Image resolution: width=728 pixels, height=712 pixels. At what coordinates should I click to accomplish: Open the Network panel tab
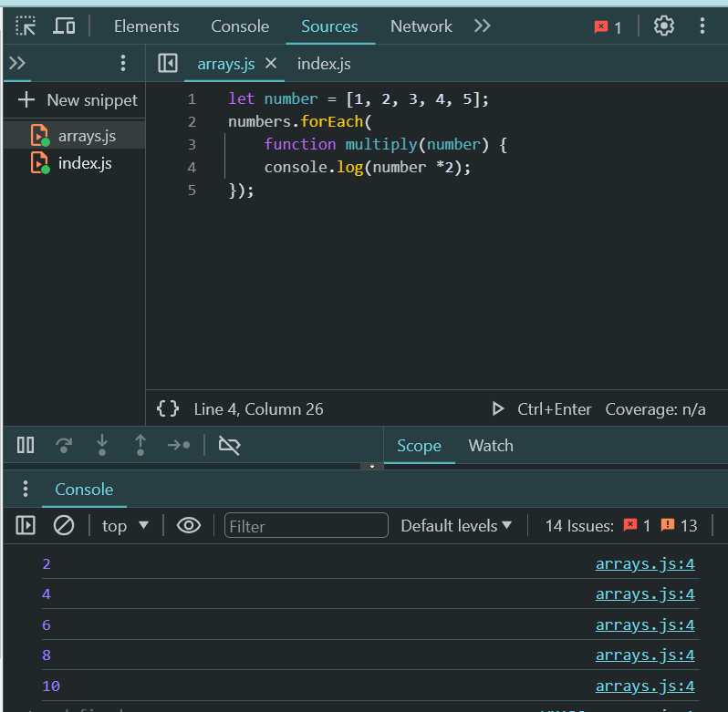coord(421,26)
